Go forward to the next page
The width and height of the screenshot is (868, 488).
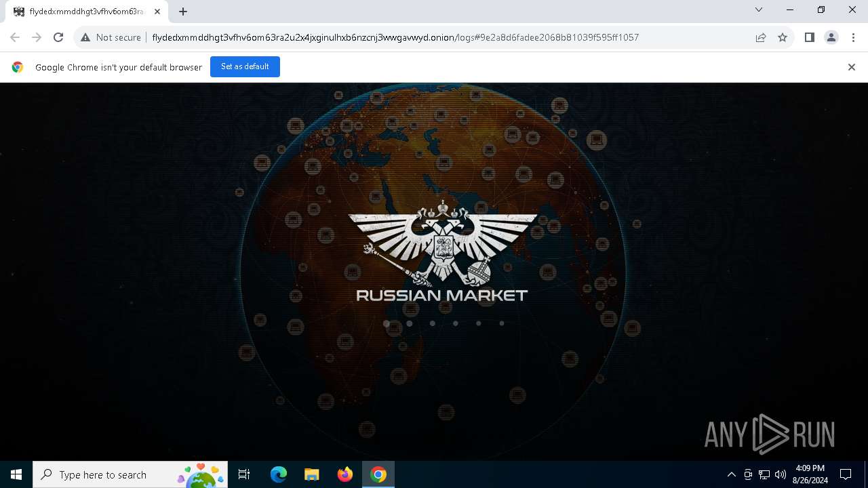[37, 37]
